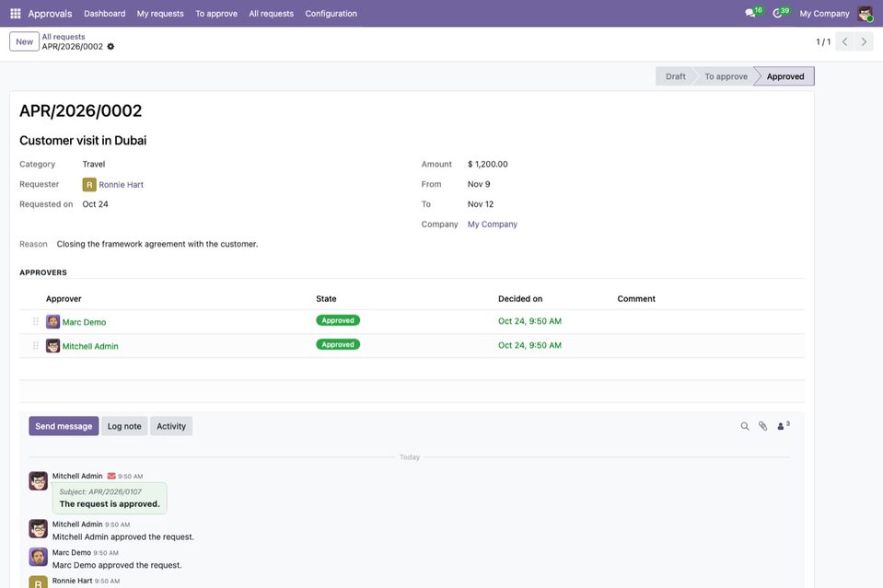
Task: Select the Draft status stage
Action: (x=675, y=76)
